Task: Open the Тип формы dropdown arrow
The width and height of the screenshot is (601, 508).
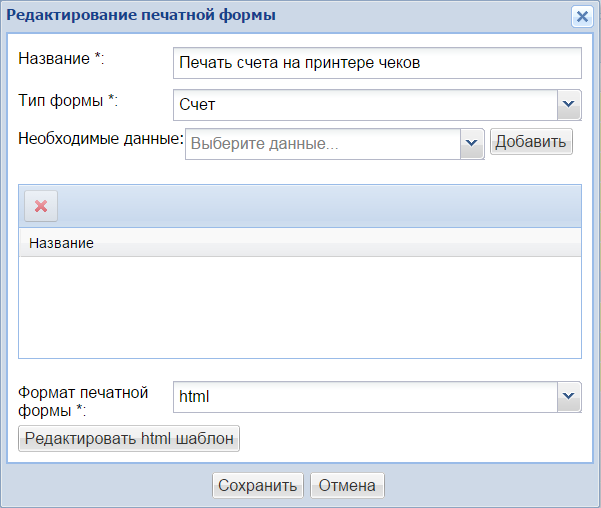Action: (x=569, y=104)
